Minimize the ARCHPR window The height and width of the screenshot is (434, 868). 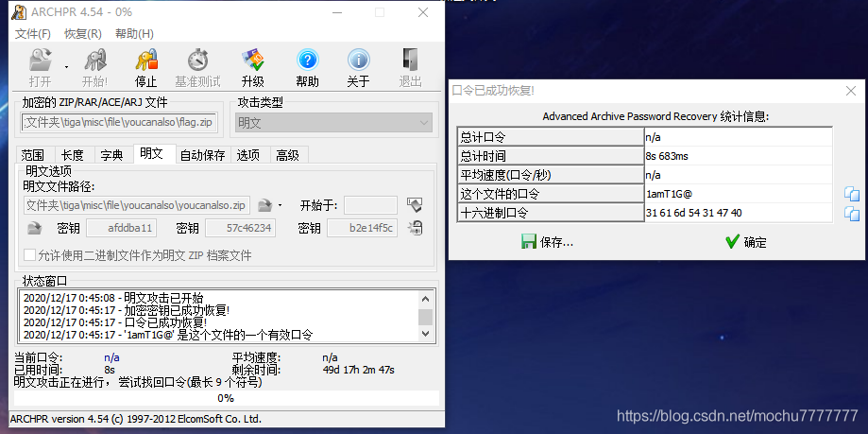point(336,12)
